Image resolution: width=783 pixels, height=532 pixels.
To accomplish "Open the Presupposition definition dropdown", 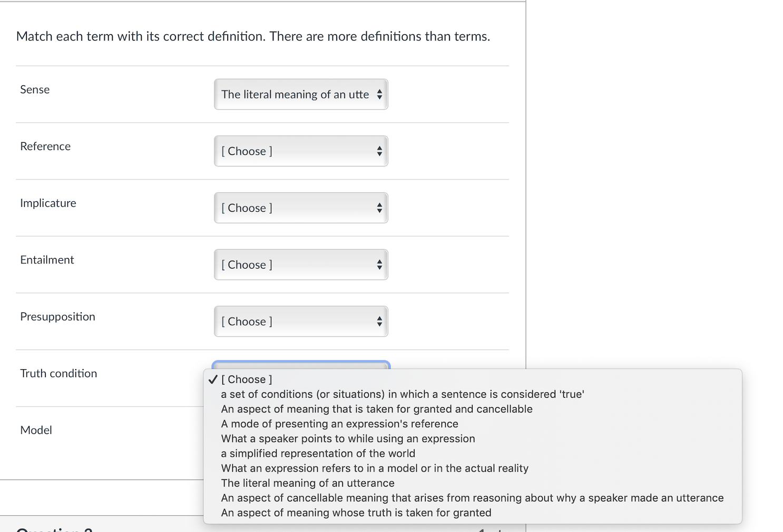I will pyautogui.click(x=300, y=321).
